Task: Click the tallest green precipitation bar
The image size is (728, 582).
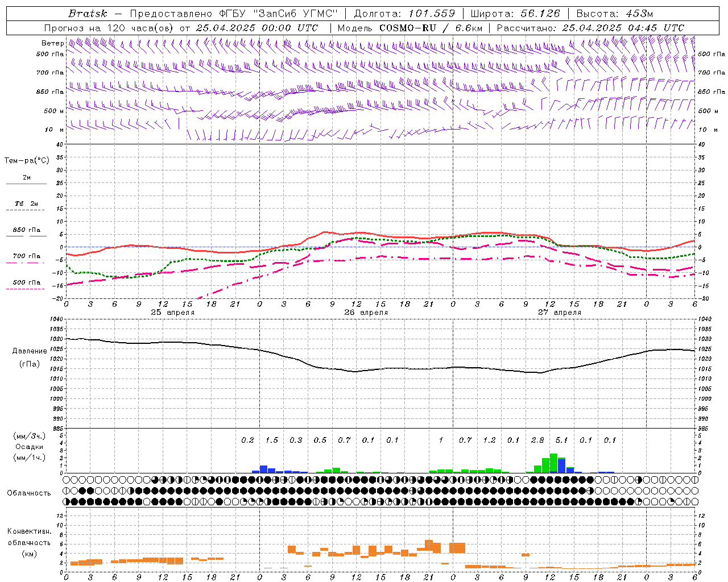Action: 553,463
